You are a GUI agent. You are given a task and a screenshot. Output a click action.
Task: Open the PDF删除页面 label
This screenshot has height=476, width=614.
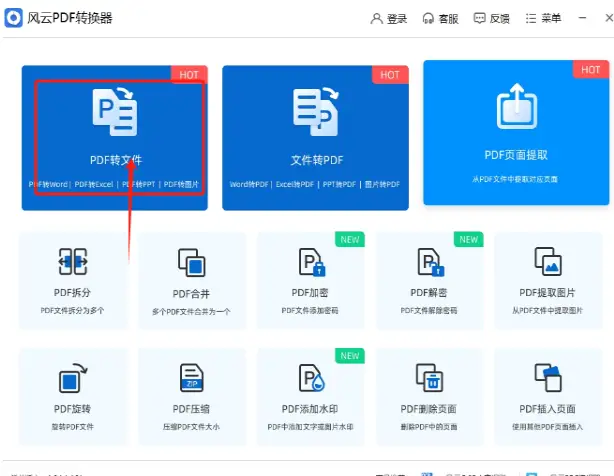tap(429, 409)
